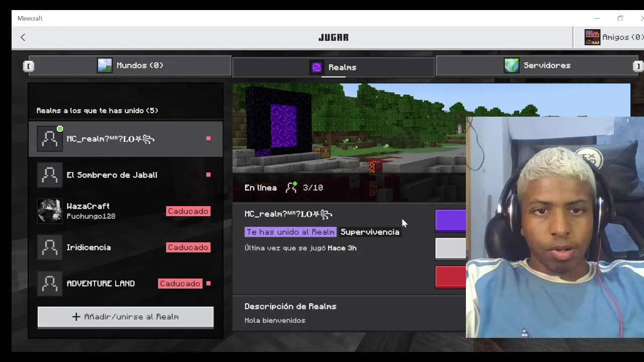The width and height of the screenshot is (644, 362).
Task: Click the purple play realm button
Action: coord(451,221)
